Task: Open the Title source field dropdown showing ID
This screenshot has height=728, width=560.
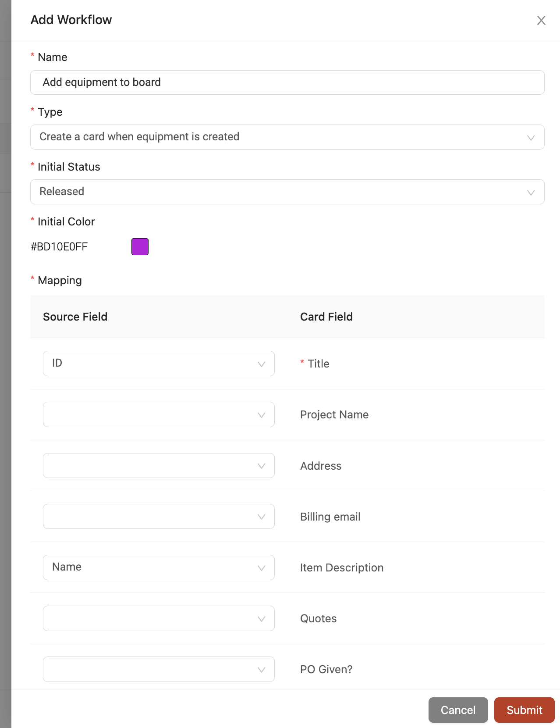Action: (x=159, y=364)
